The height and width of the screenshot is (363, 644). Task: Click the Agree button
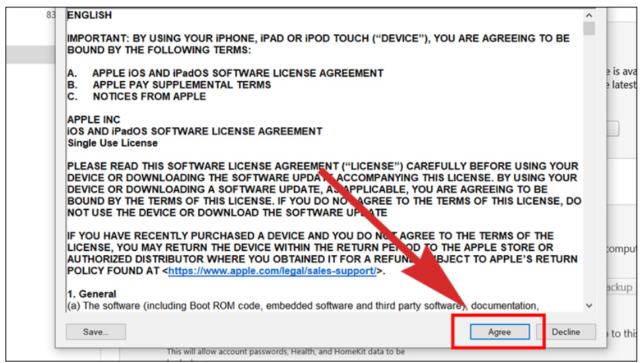[499, 332]
